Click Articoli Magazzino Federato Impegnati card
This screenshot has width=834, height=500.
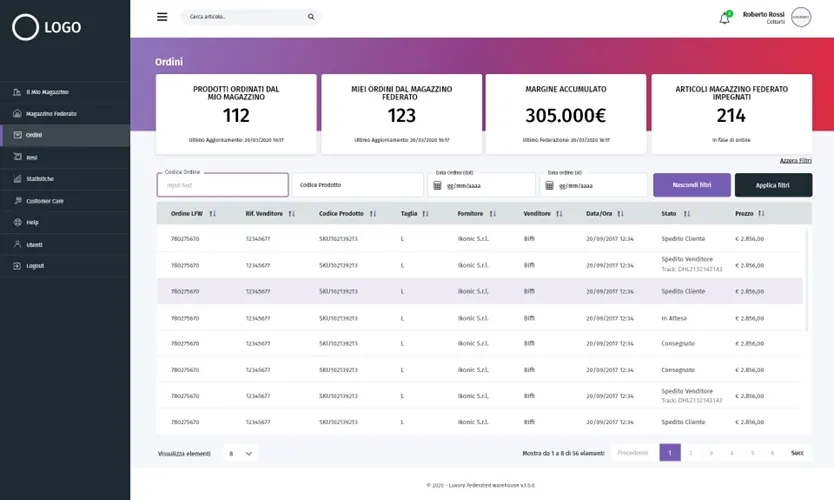[732, 114]
